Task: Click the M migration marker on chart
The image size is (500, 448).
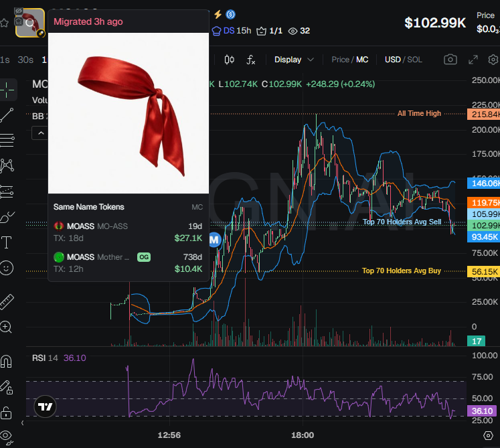Action: pos(215,240)
